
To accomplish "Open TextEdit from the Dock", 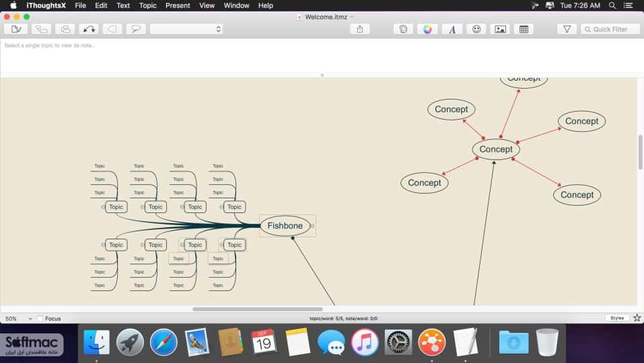I will [x=466, y=342].
